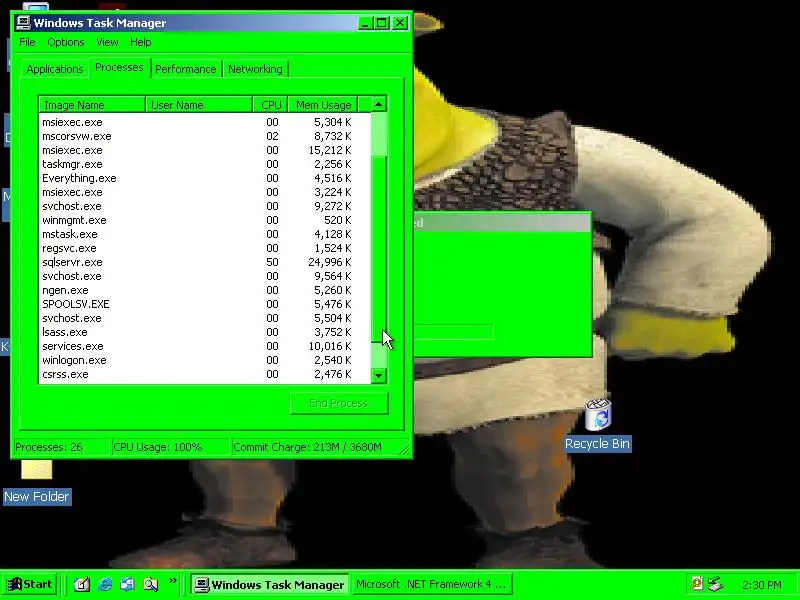Select svchost.exe row using 5,504 K
This screenshot has height=600, width=800.
(205, 318)
